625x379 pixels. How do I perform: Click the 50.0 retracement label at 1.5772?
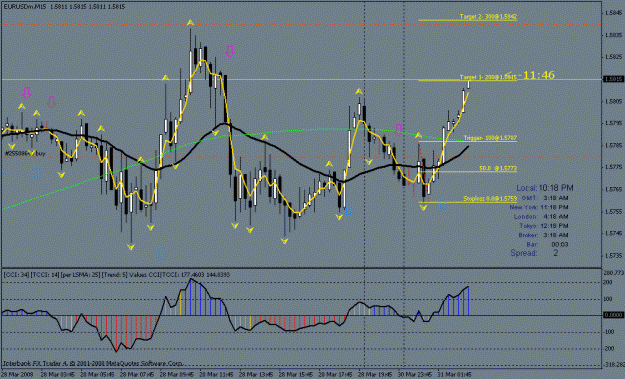point(498,169)
